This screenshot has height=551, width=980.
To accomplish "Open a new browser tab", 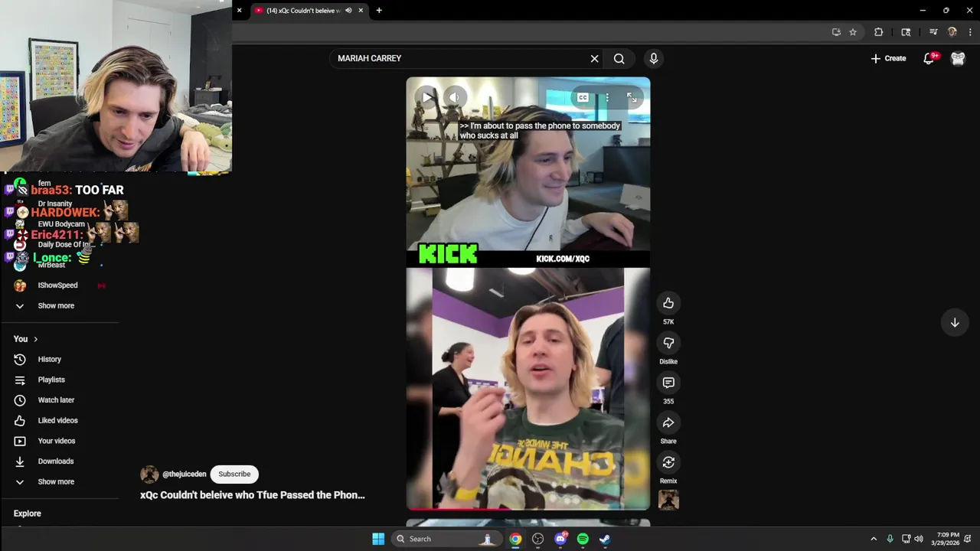I will (x=379, y=11).
